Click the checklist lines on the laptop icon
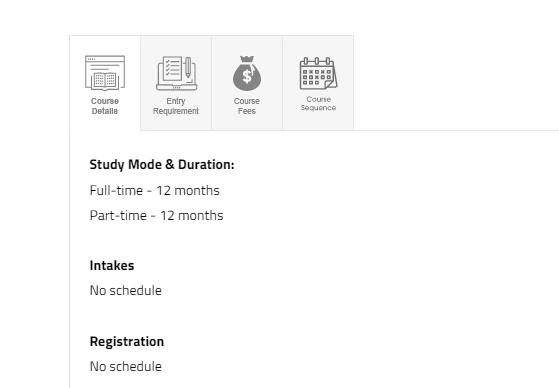This screenshot has width=559, height=388. tap(173, 68)
